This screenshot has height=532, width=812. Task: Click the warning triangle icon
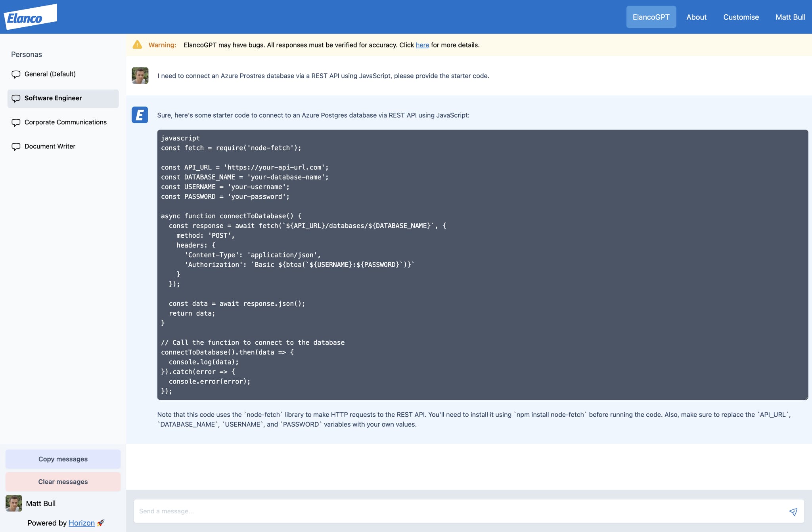pos(137,45)
